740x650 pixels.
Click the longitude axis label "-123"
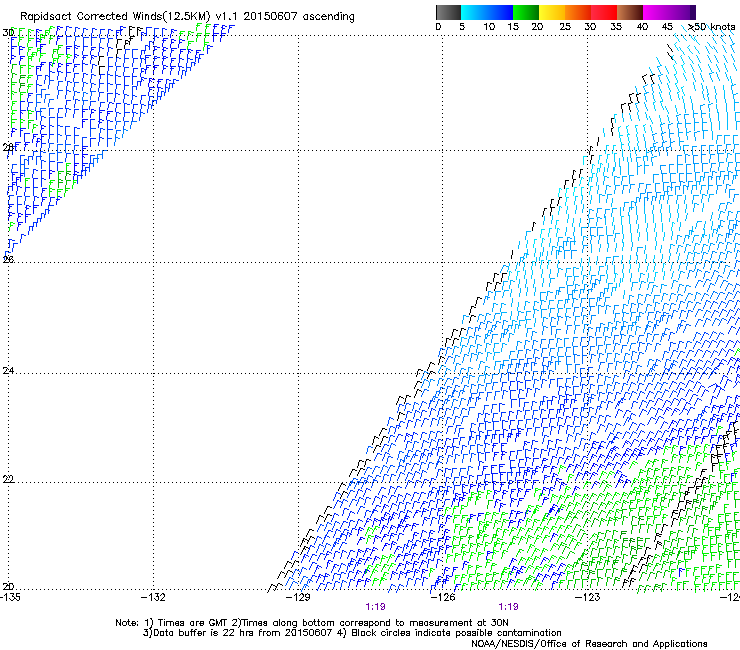pyautogui.click(x=587, y=597)
